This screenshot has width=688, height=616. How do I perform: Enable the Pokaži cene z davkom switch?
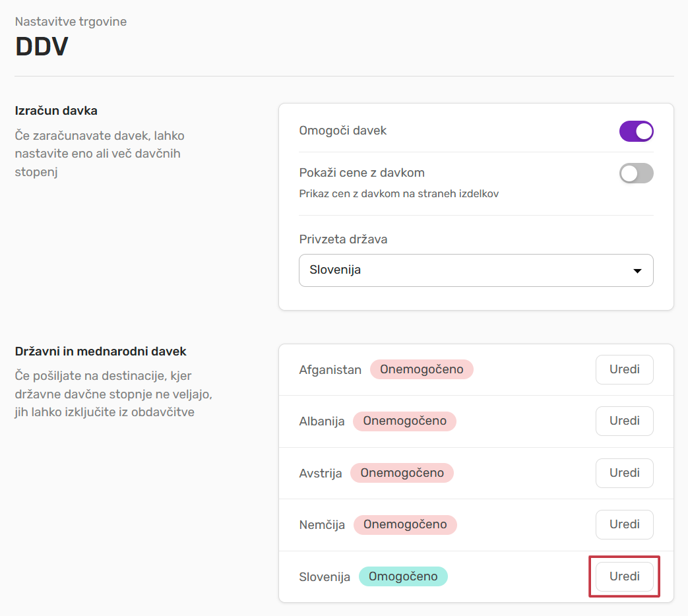(636, 173)
